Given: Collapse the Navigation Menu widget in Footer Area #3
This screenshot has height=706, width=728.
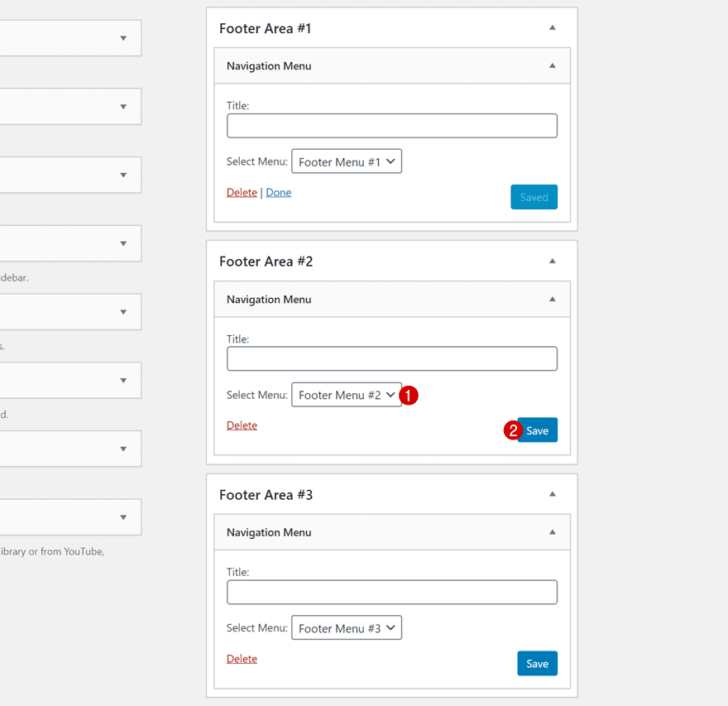Looking at the screenshot, I should [x=552, y=532].
